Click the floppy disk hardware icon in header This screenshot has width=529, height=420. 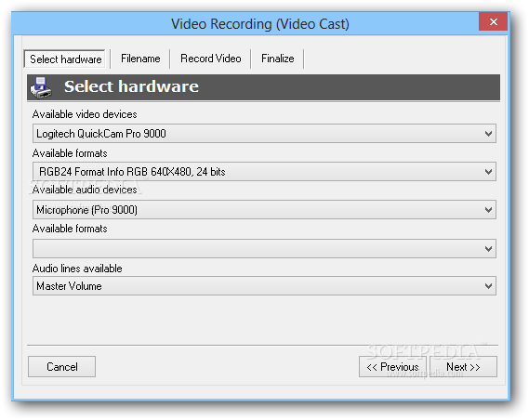(41, 87)
